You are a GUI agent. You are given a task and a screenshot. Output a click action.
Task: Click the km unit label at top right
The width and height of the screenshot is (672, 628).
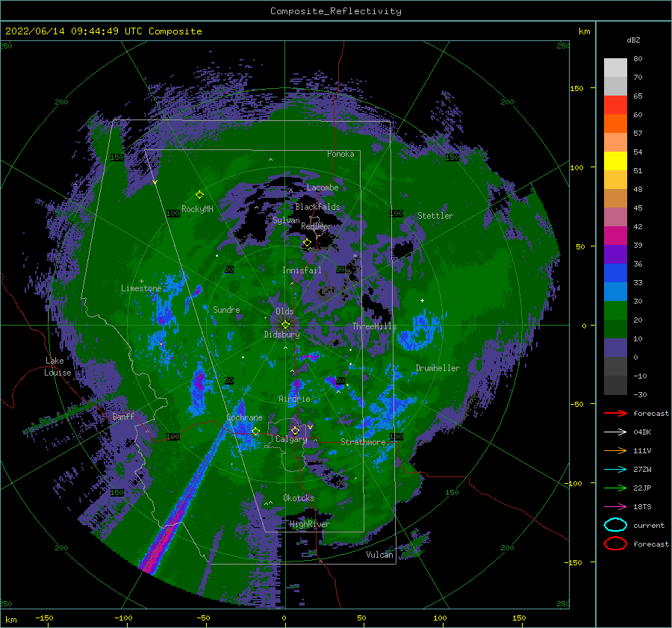pyautogui.click(x=584, y=31)
